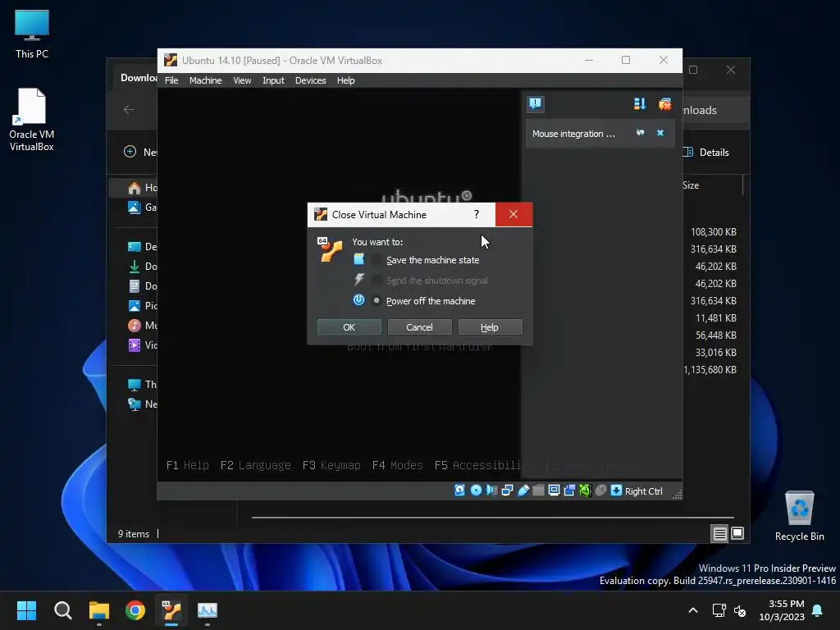Click Oracle VM VirtualBox desktop shortcut
This screenshot has width=840, height=630.
[32, 120]
